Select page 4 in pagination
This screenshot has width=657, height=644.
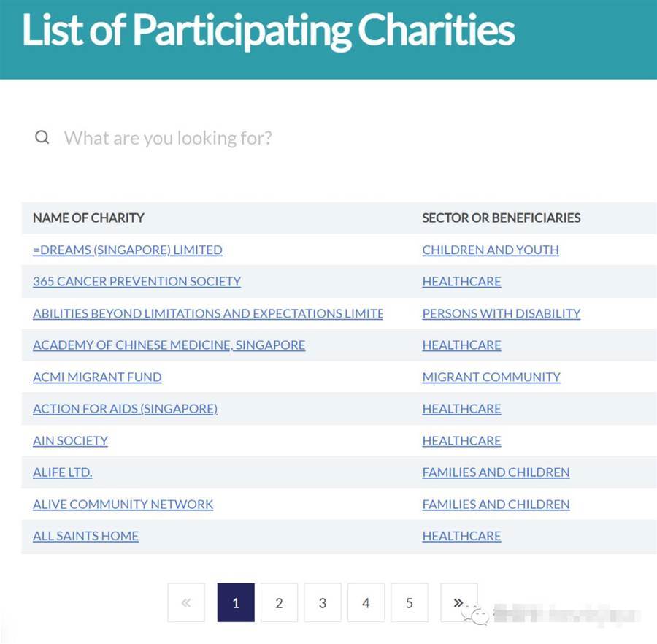tap(366, 602)
